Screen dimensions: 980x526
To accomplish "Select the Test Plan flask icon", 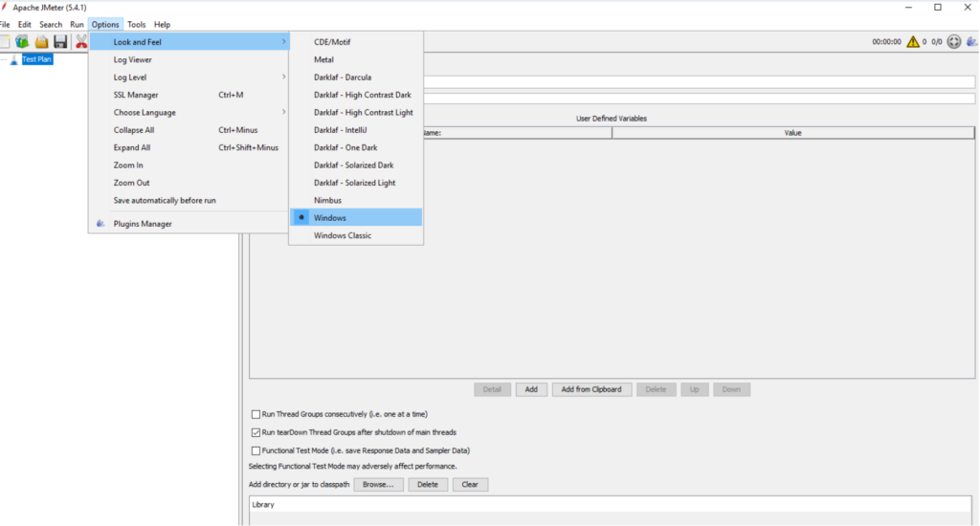I will (14, 59).
